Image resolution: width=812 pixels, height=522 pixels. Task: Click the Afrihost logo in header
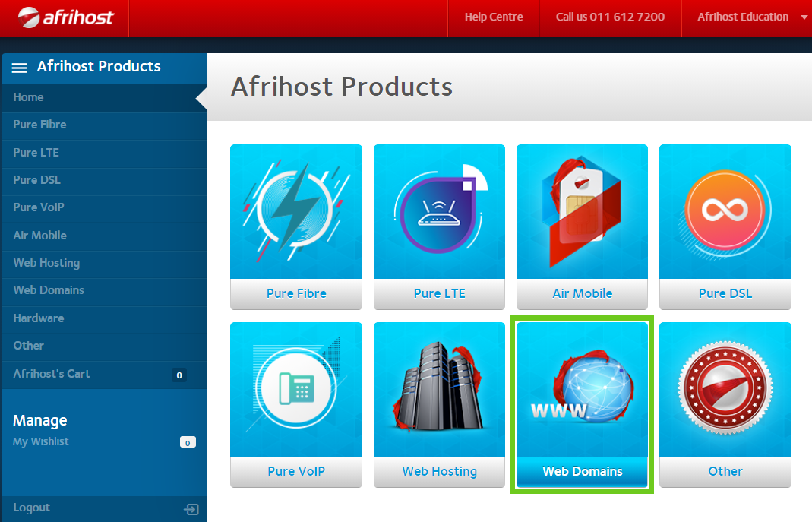(65, 17)
